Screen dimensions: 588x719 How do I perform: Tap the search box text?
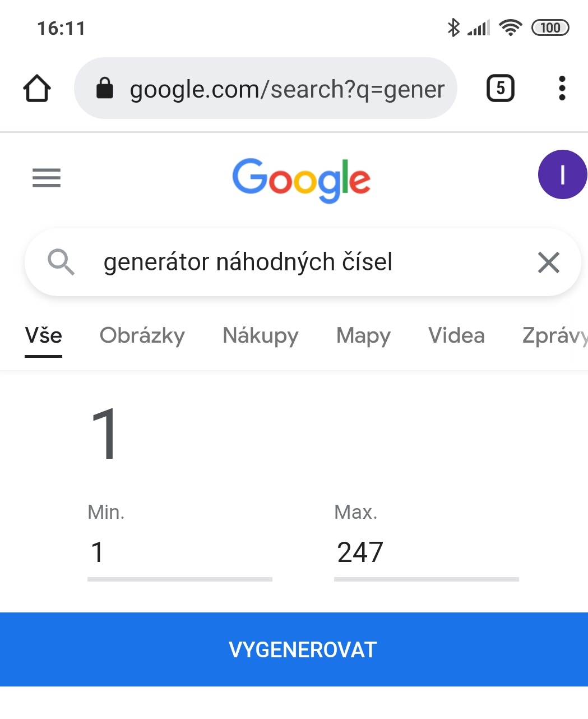click(x=248, y=262)
